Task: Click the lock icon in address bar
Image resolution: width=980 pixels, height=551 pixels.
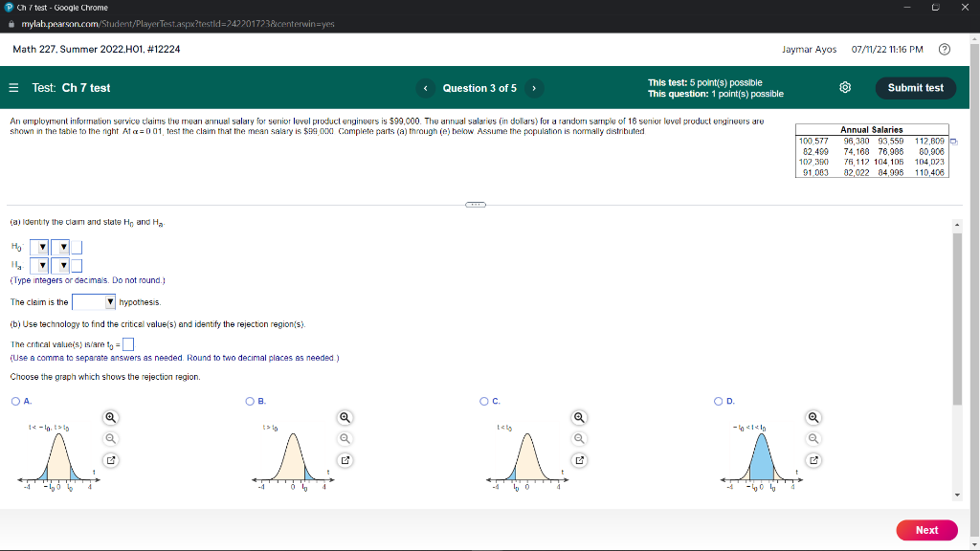Action: pyautogui.click(x=11, y=24)
